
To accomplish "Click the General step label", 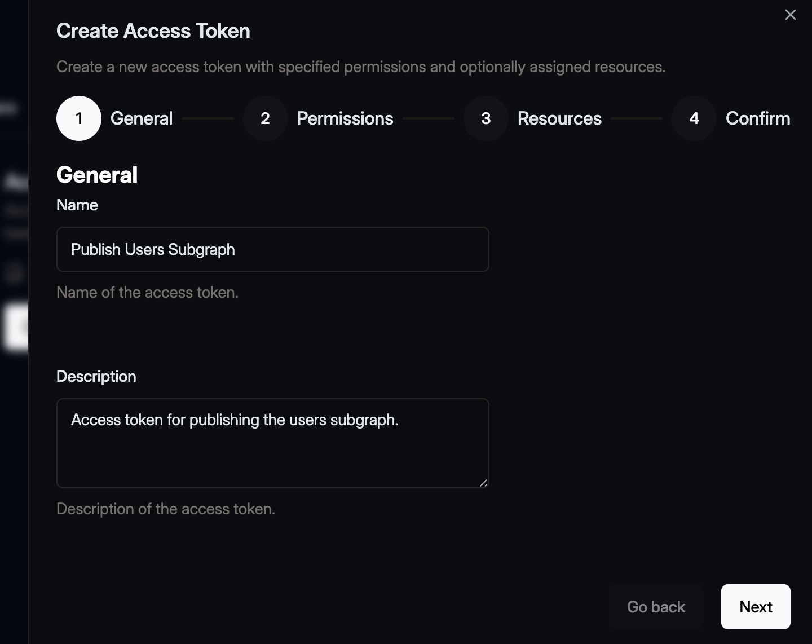I will pyautogui.click(x=141, y=118).
